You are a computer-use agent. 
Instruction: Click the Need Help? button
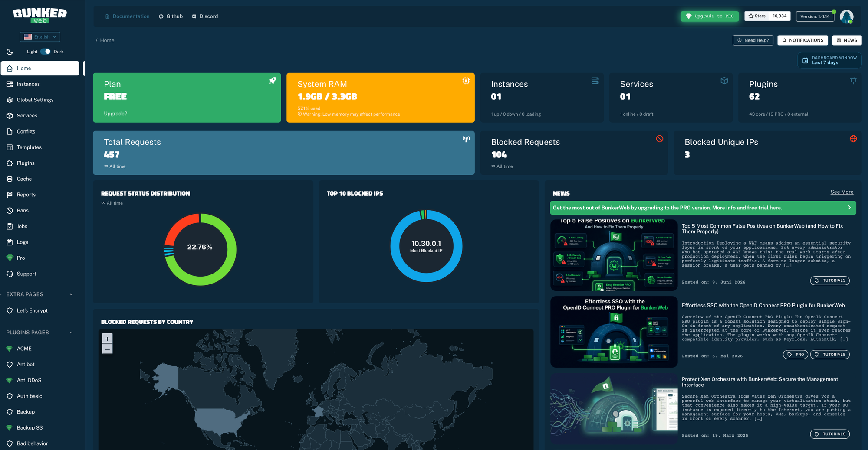coord(753,40)
